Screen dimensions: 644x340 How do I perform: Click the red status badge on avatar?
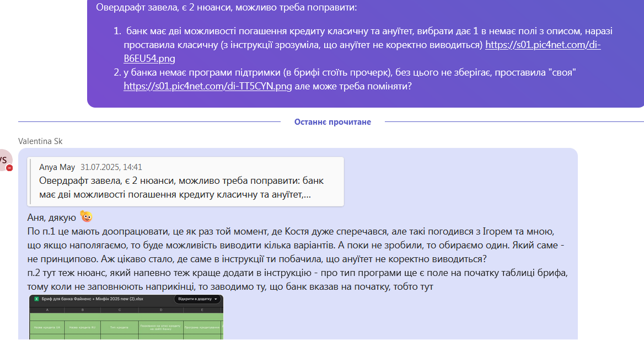pyautogui.click(x=9, y=168)
